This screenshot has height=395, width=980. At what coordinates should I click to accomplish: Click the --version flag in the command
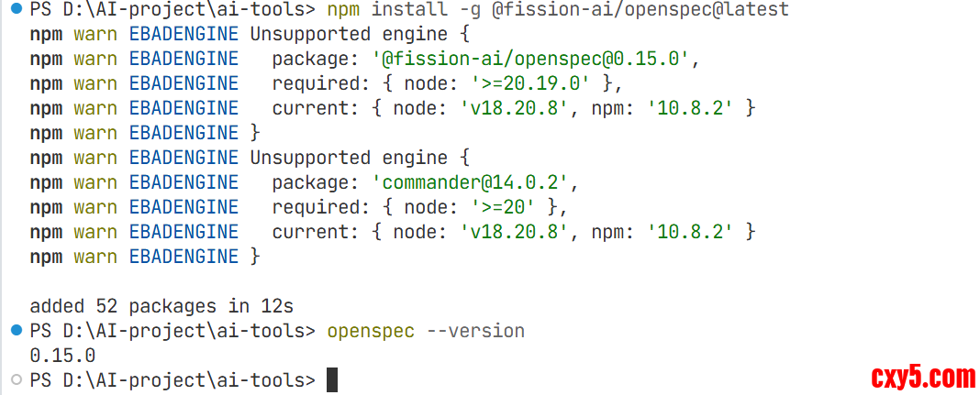pos(475,330)
